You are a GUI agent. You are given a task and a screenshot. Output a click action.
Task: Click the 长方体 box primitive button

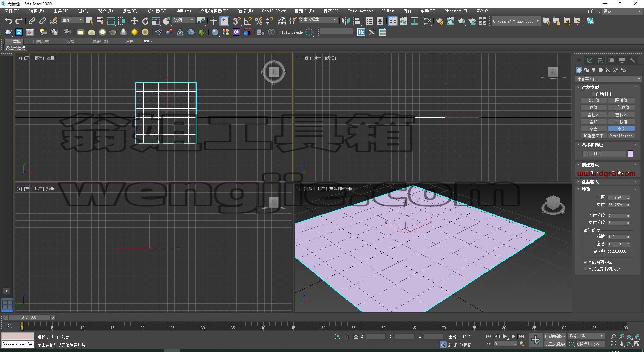tap(593, 101)
